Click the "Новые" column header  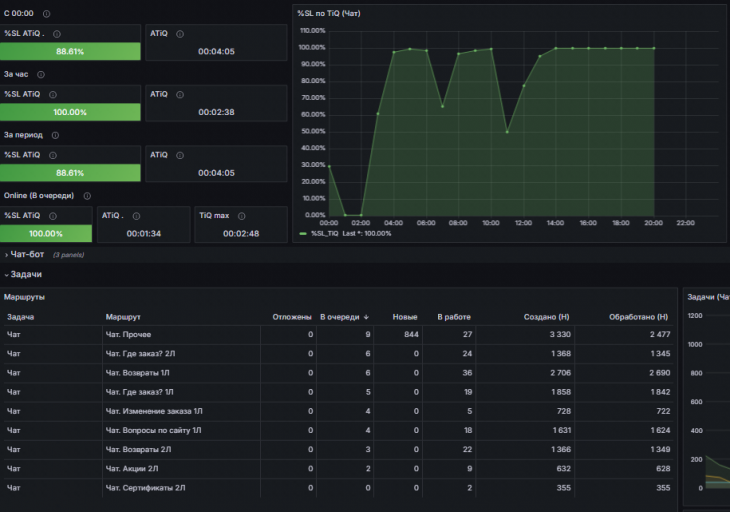(x=405, y=317)
